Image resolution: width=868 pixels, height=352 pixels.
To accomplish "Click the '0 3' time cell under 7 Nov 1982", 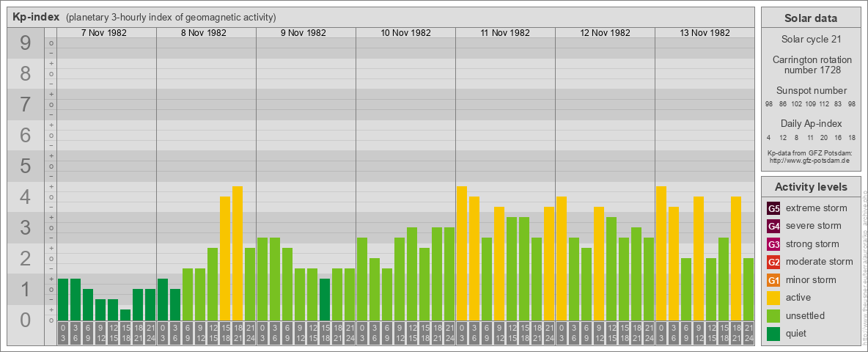I will (62, 333).
